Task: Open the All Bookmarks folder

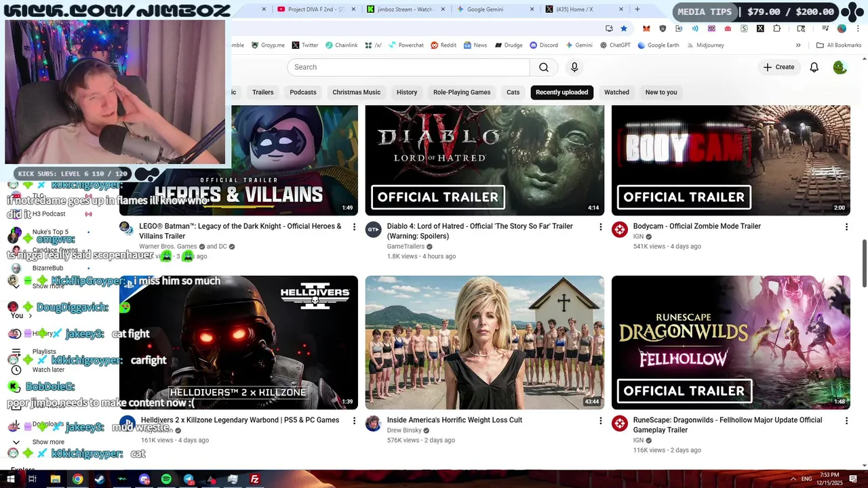Action: tap(839, 45)
